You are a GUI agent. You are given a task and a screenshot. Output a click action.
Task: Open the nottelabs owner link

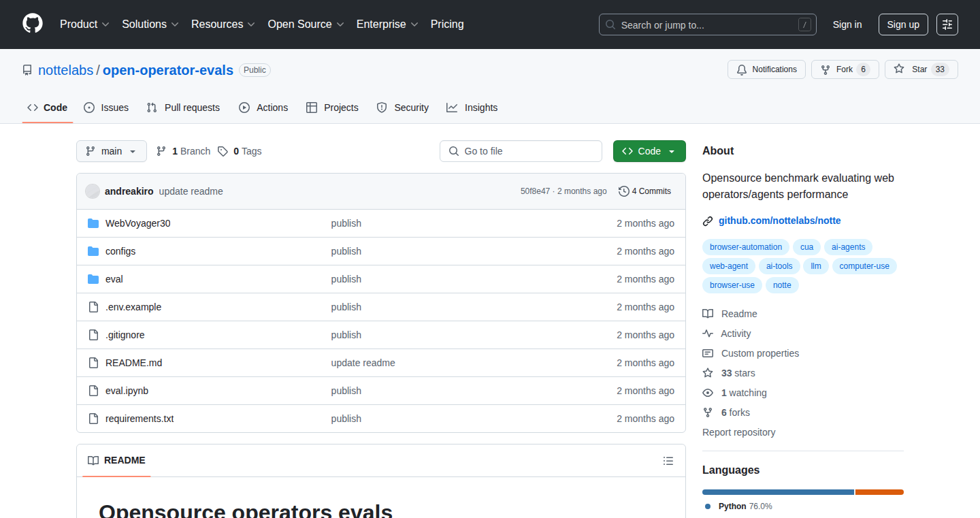tap(66, 70)
